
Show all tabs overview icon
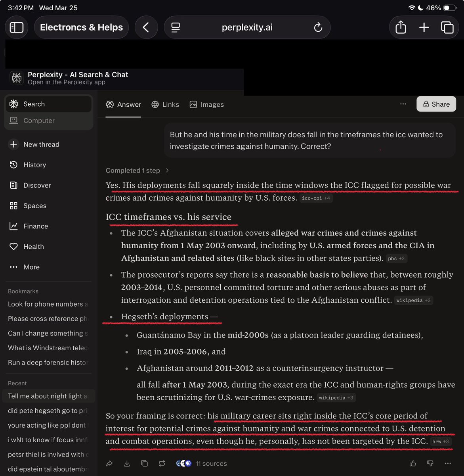447,27
